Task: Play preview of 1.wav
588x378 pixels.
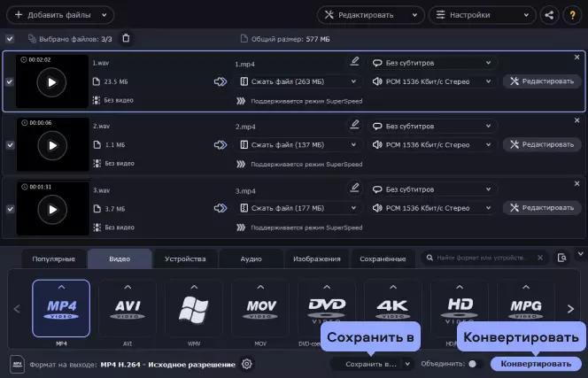Action: (x=51, y=82)
